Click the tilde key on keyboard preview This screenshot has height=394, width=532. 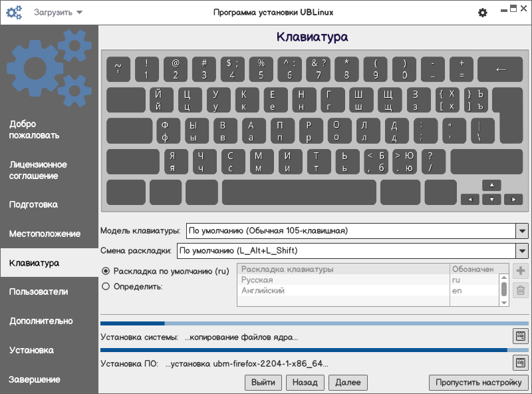click(118, 69)
